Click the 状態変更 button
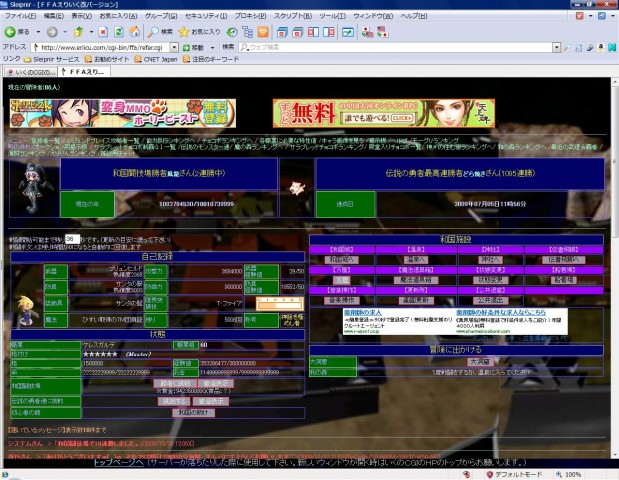The width and height of the screenshot is (619, 480). point(491,280)
